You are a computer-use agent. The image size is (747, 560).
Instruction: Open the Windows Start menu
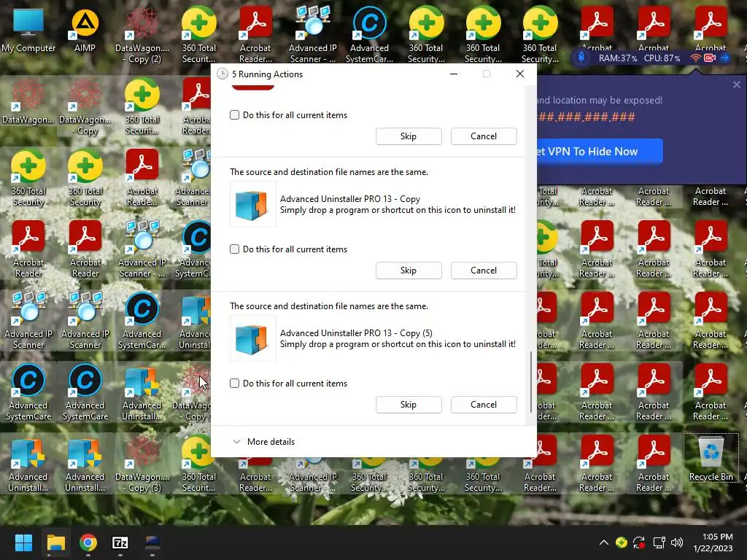[23, 542]
